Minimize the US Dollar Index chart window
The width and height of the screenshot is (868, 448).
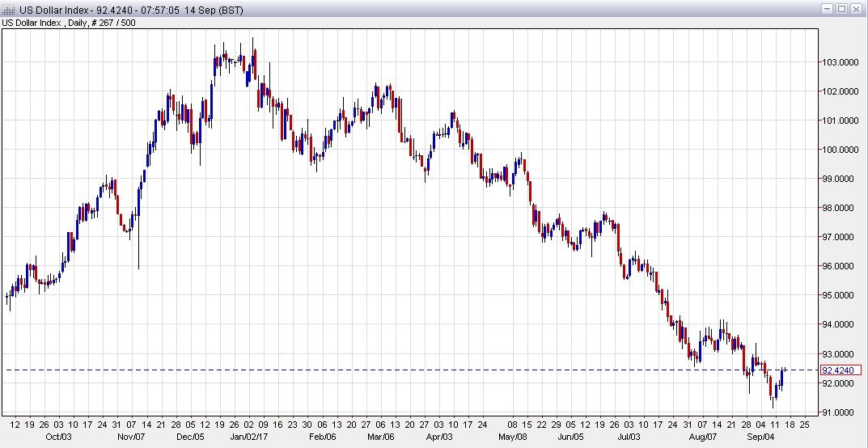pos(827,8)
